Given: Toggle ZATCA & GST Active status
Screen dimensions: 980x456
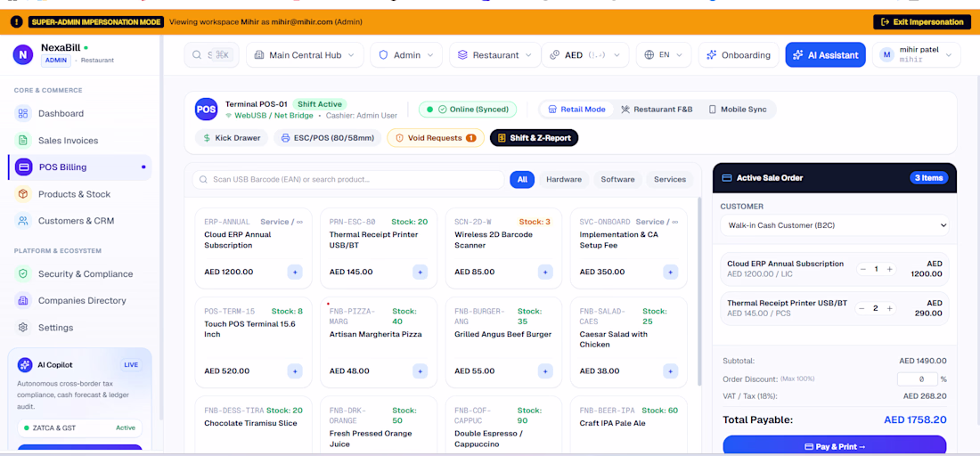Looking at the screenshot, I should 79,427.
